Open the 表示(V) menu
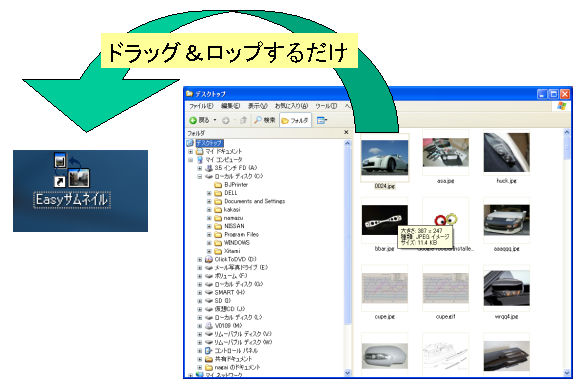The image size is (581, 384). click(x=258, y=106)
